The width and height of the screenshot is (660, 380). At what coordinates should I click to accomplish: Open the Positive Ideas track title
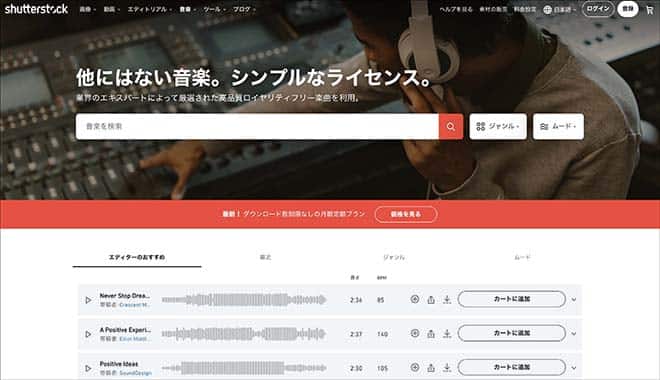click(119, 364)
